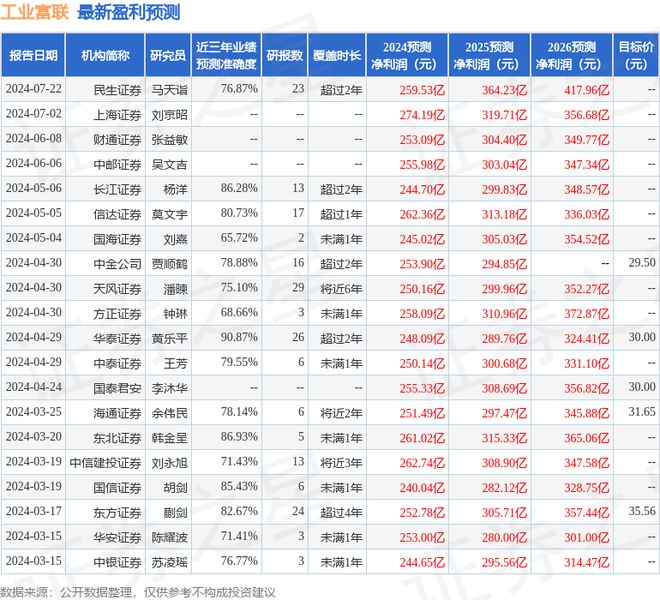This screenshot has height=600, width=660.
Task: Click coverage duration 超过4年
Action: point(341,512)
